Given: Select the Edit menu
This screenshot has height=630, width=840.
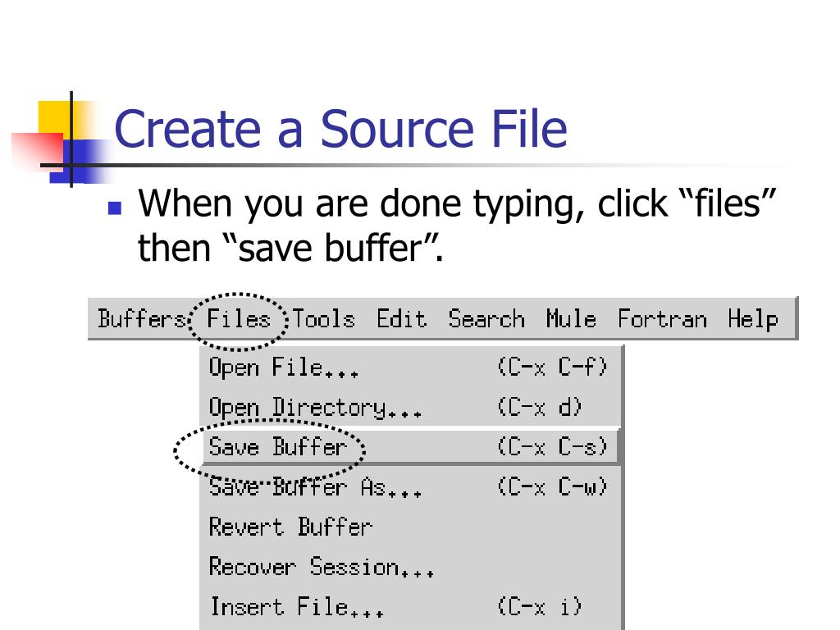Looking at the screenshot, I should [x=401, y=318].
